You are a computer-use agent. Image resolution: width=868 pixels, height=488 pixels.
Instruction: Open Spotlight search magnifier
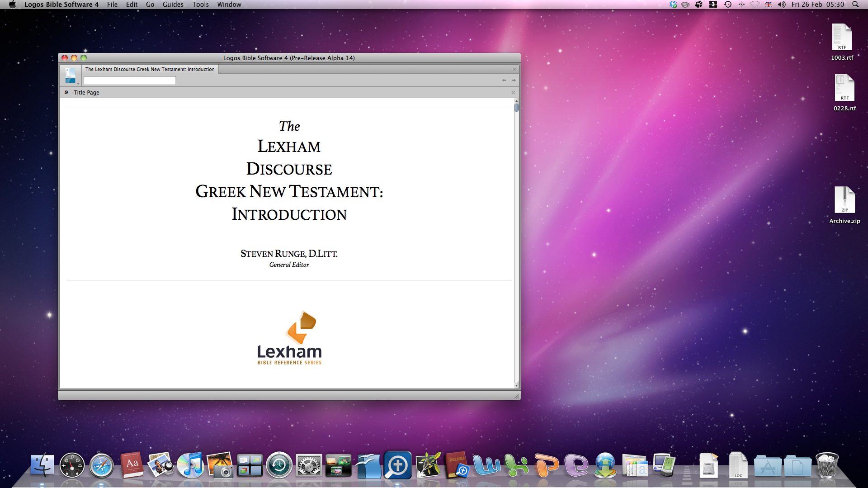point(855,5)
